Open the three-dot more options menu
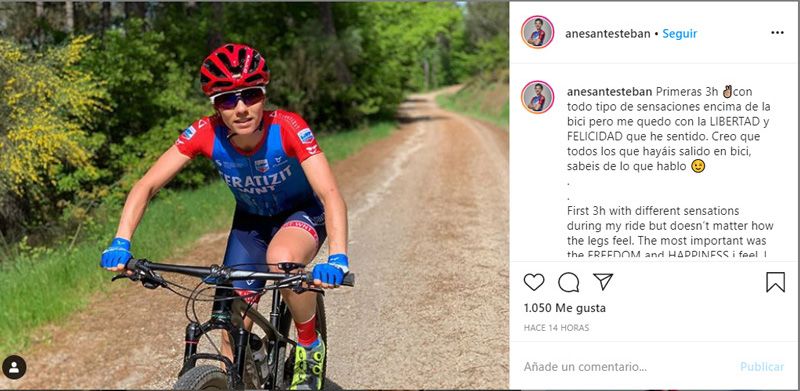The height and width of the screenshot is (391, 800). point(777,33)
